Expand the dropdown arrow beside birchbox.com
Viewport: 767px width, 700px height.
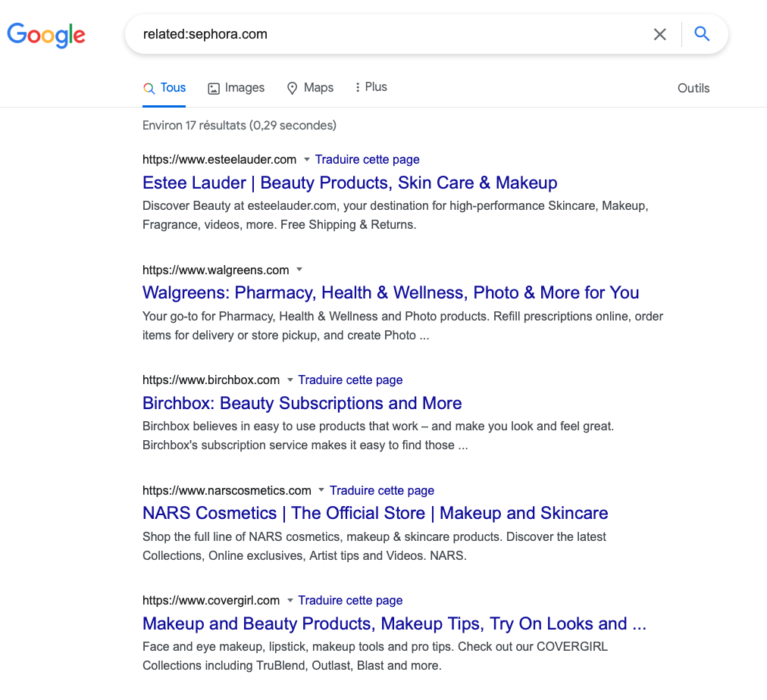tap(290, 380)
